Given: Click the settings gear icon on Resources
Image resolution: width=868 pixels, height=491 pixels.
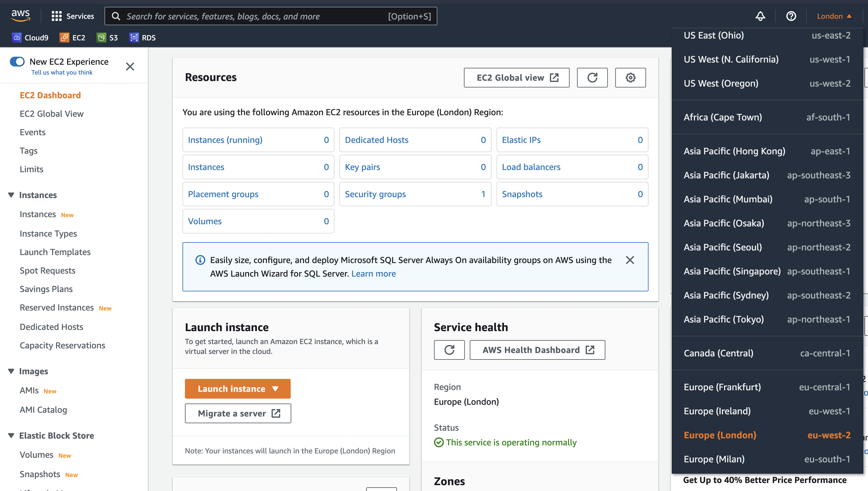Looking at the screenshot, I should 631,77.
